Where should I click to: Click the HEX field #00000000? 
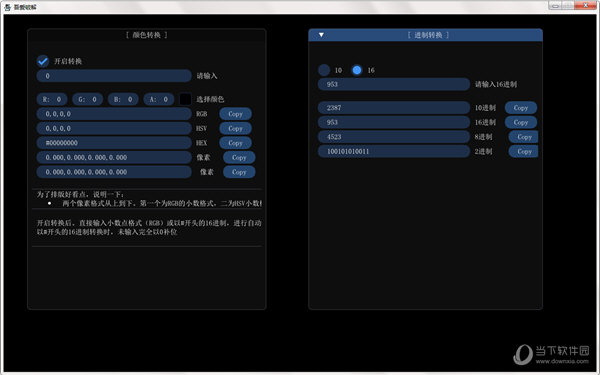pos(114,143)
